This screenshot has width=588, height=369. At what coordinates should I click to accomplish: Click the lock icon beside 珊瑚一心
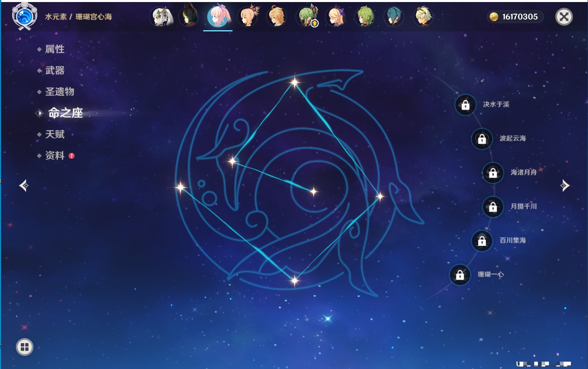[x=460, y=275]
